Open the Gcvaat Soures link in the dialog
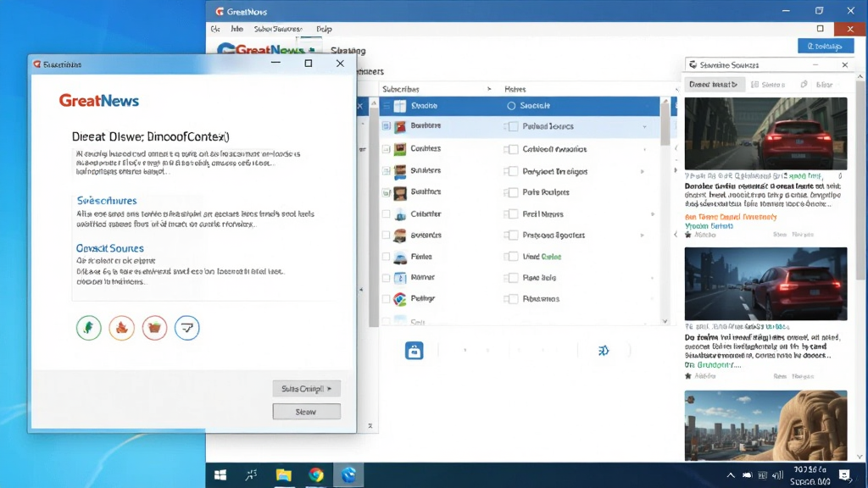Viewport: 868px width, 488px height. pyautogui.click(x=110, y=248)
